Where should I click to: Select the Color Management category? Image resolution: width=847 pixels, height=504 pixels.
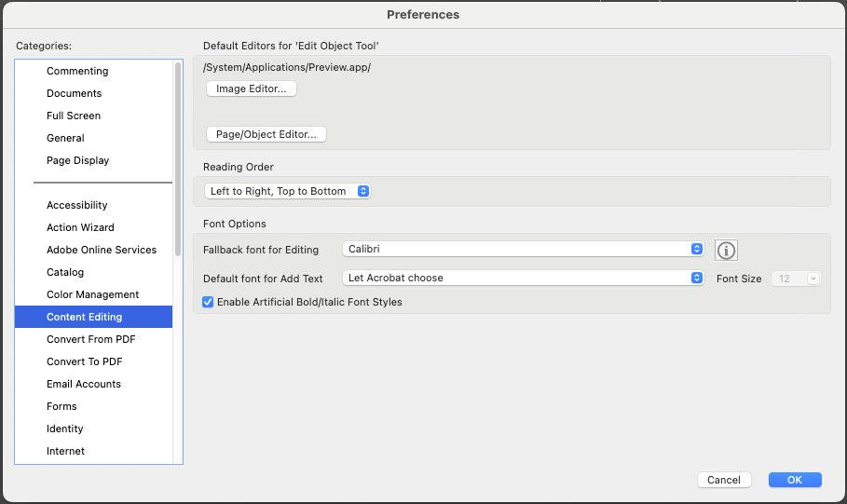click(93, 294)
